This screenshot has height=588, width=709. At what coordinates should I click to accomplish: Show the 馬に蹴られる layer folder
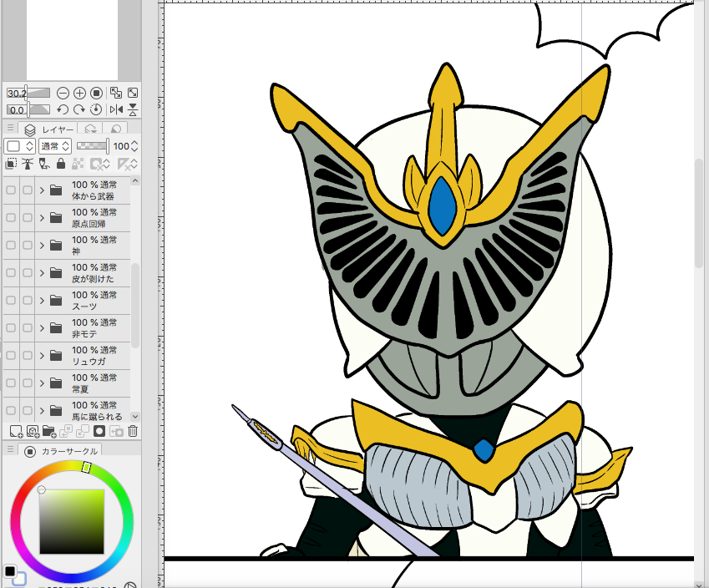coord(11,411)
